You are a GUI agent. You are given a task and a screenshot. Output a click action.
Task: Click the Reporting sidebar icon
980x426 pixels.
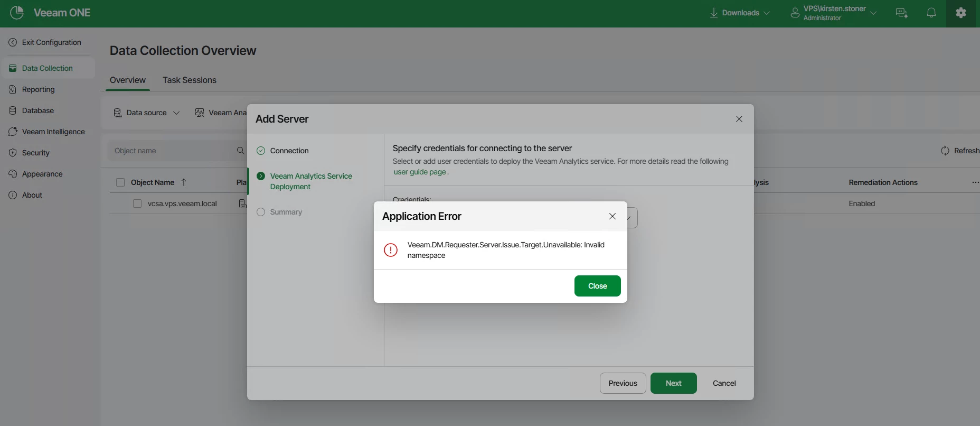13,89
